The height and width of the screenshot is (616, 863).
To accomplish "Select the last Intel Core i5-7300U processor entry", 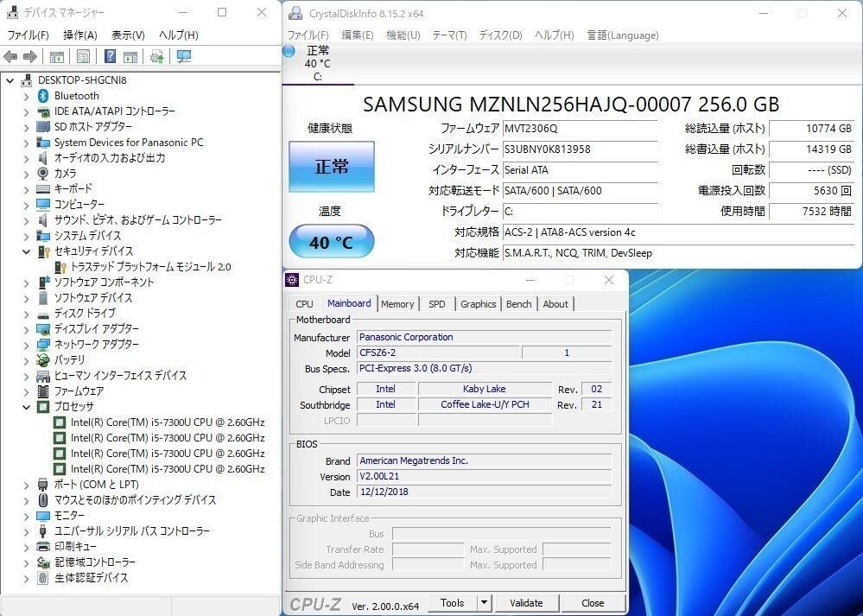I will pos(168,469).
